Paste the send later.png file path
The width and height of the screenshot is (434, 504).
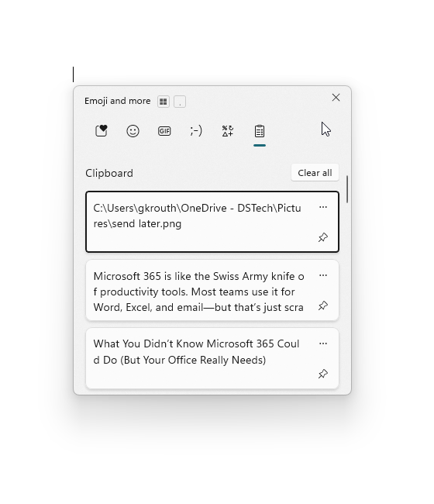coord(212,222)
